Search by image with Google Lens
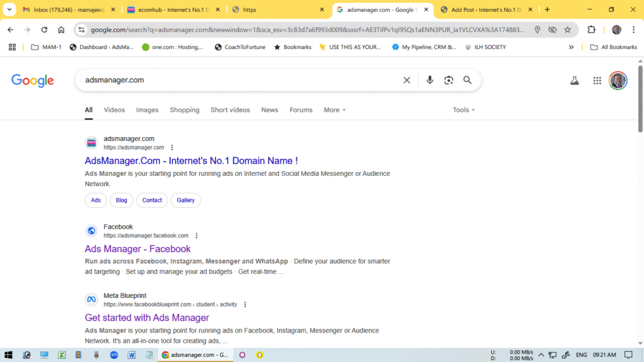The image size is (644, 362). pos(448,80)
